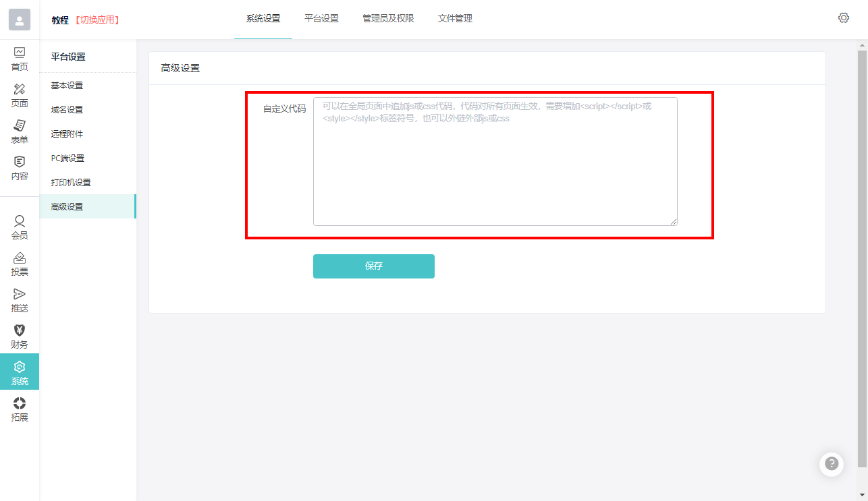
Task: Click the textarea resize handle corner
Action: (674, 222)
